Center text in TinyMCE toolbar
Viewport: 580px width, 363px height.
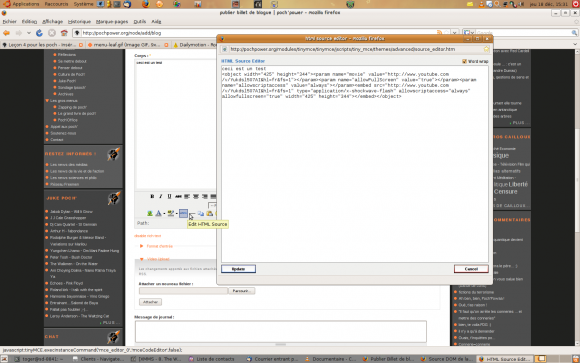point(196,196)
